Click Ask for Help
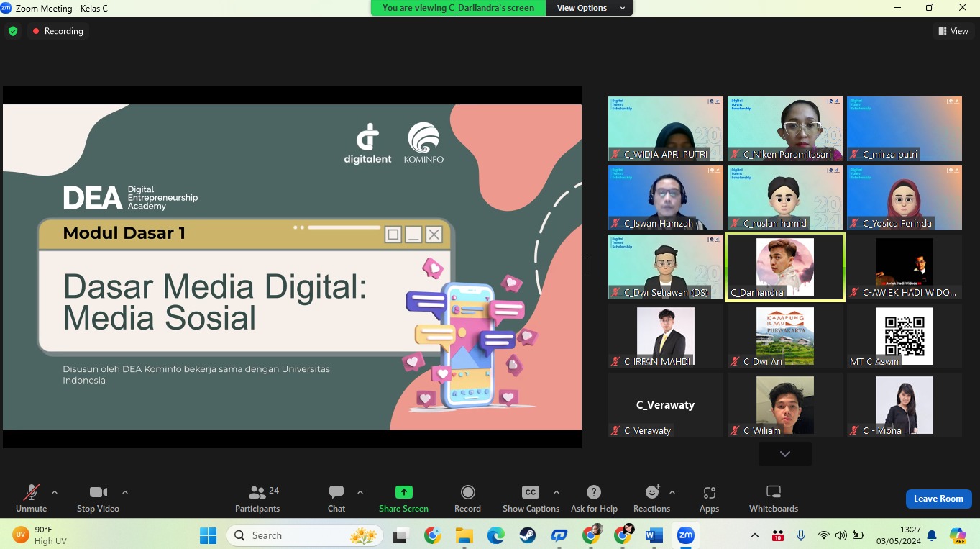This screenshot has width=980, height=549. tap(594, 497)
